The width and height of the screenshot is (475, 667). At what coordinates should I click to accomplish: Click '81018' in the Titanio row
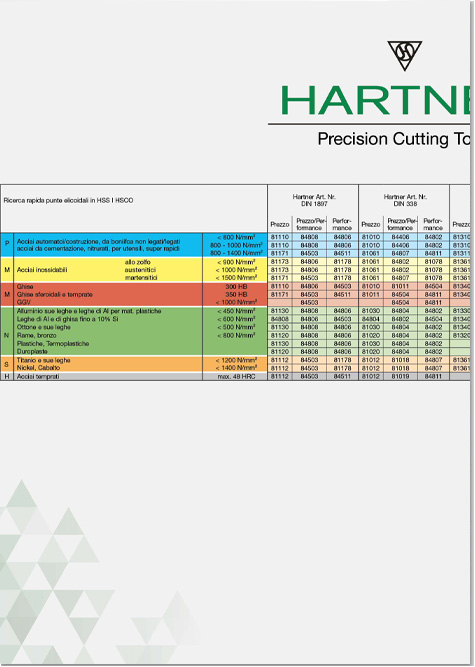click(x=400, y=360)
